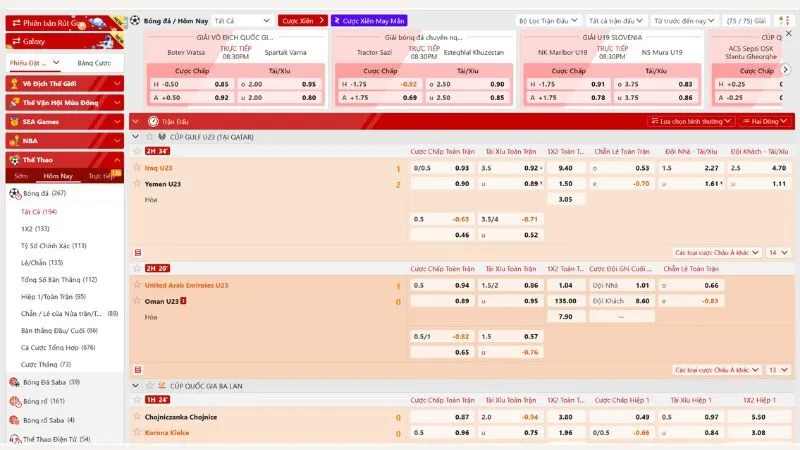Screen dimensions: 800x450
Task: Select the Bóng rổ basketball icon
Action: (14, 401)
